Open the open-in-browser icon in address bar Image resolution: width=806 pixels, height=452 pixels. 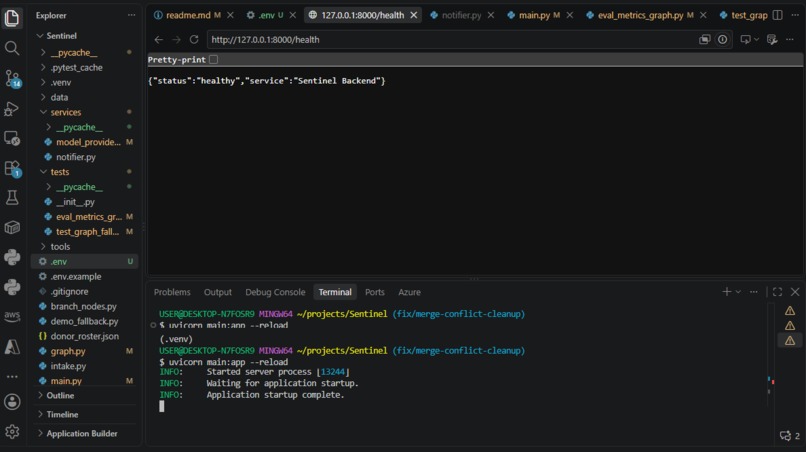(704, 40)
